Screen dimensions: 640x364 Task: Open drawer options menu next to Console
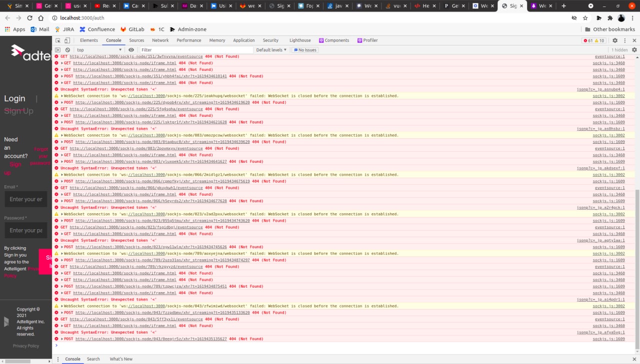coord(57,359)
